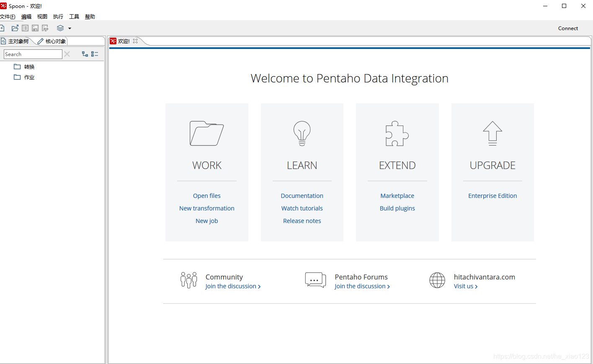Screen dimensions: 593x364
Task: Close the Spoon window
Action: pos(583,6)
